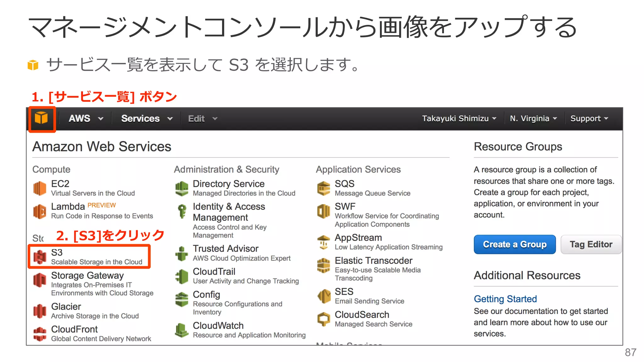Open the Directory Service icon
The width and height of the screenshot is (644, 362).
click(182, 188)
